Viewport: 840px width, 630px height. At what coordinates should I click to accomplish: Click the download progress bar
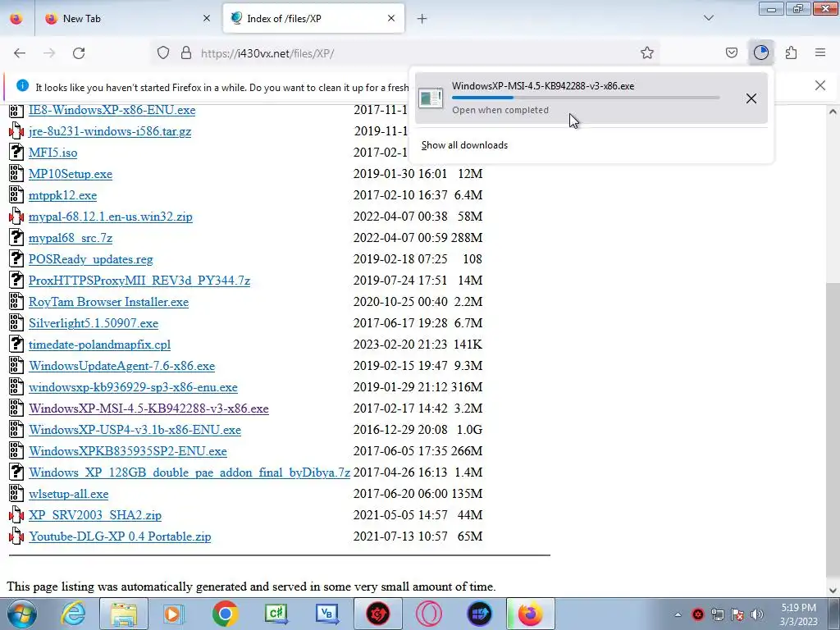click(x=586, y=98)
